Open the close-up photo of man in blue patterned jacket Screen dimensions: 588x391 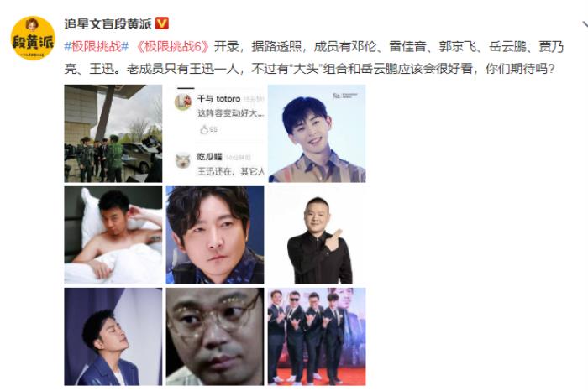point(215,235)
